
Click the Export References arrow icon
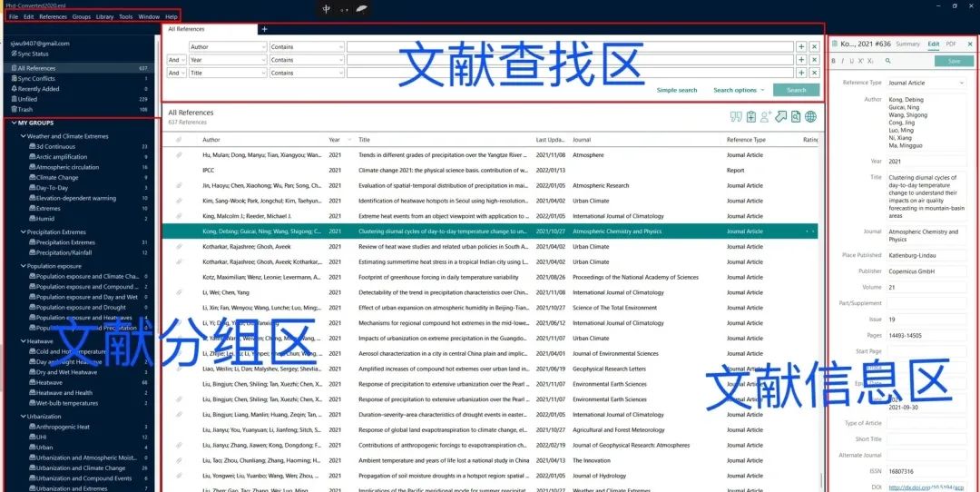[781, 116]
